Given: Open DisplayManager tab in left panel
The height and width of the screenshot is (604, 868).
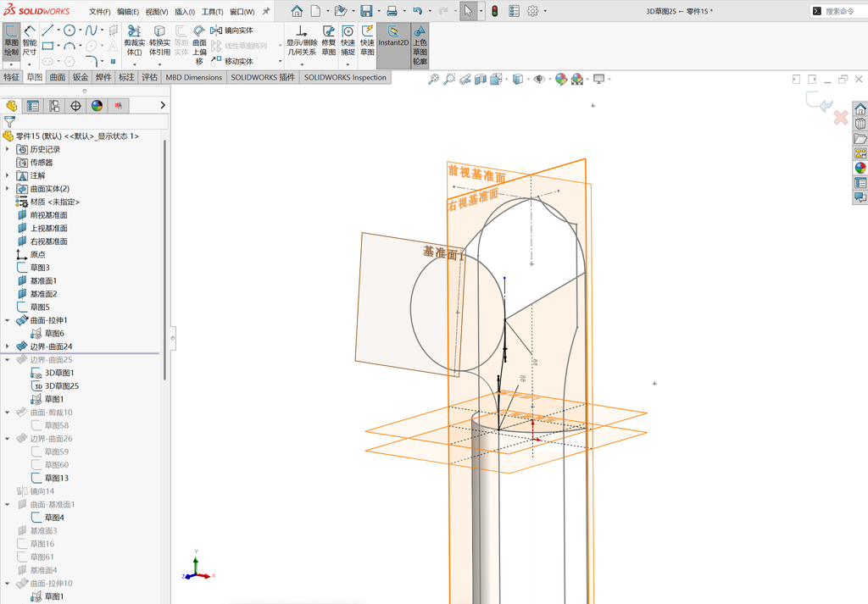Looking at the screenshot, I should coord(97,106).
